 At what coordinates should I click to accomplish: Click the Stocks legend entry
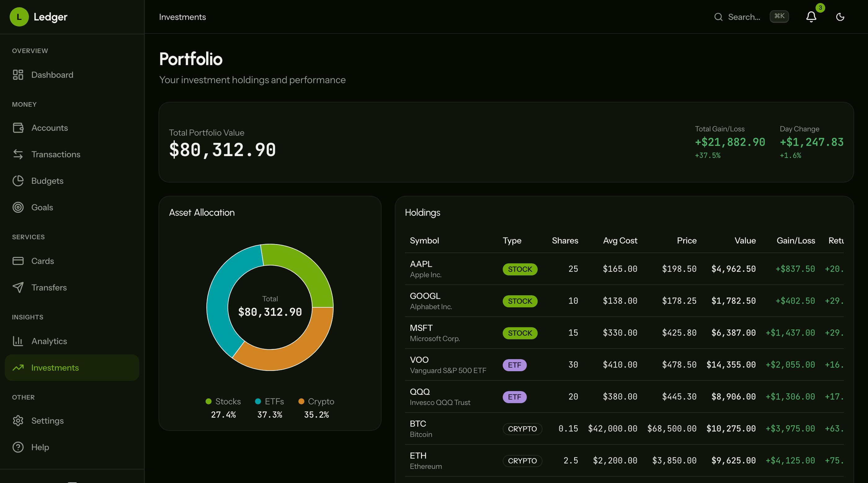(223, 407)
